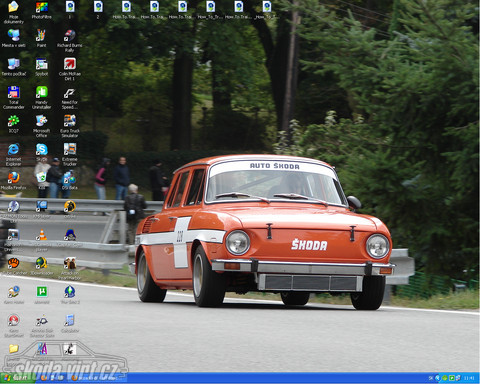Launch Skype from the desktop
This screenshot has width=480, height=384.
coord(41,149)
